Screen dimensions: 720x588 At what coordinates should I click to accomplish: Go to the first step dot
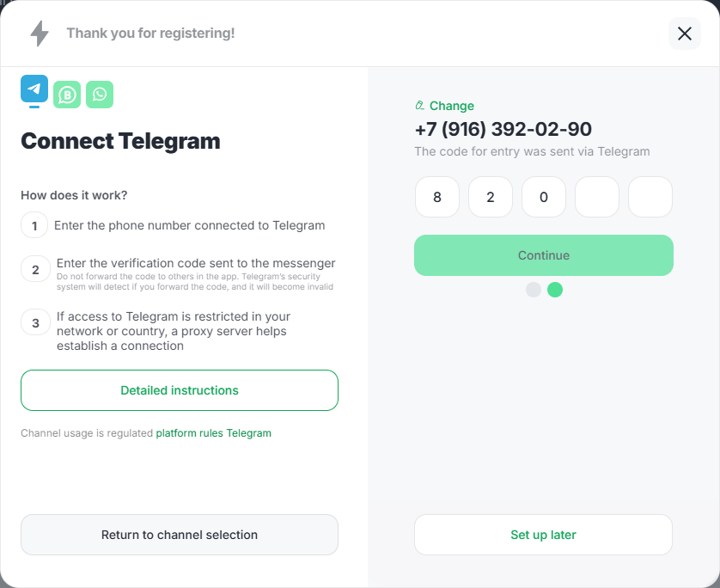(x=534, y=290)
